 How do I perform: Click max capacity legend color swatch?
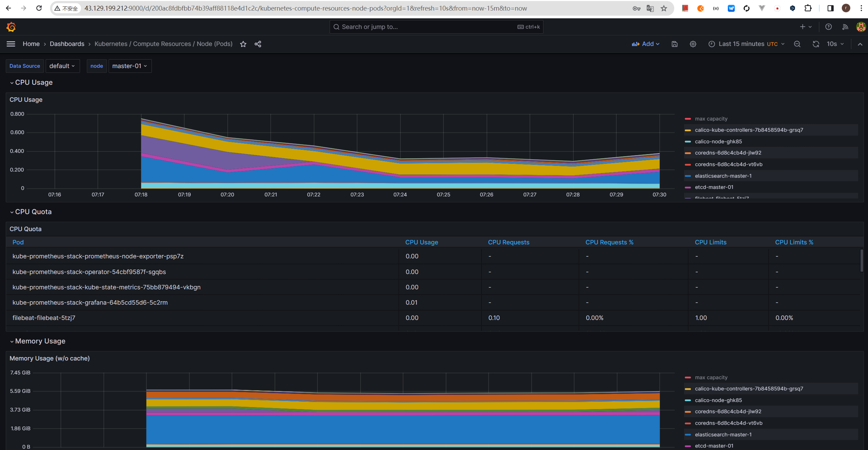pyautogui.click(x=688, y=119)
